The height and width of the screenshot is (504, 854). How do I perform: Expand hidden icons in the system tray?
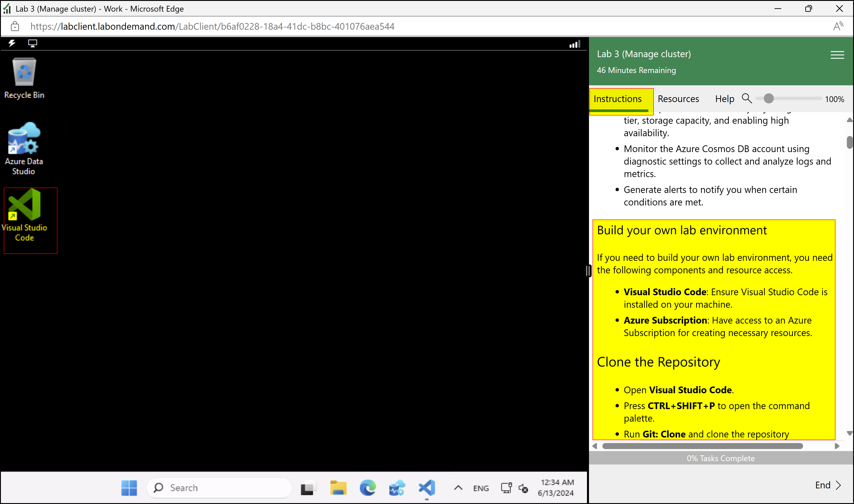coord(458,488)
